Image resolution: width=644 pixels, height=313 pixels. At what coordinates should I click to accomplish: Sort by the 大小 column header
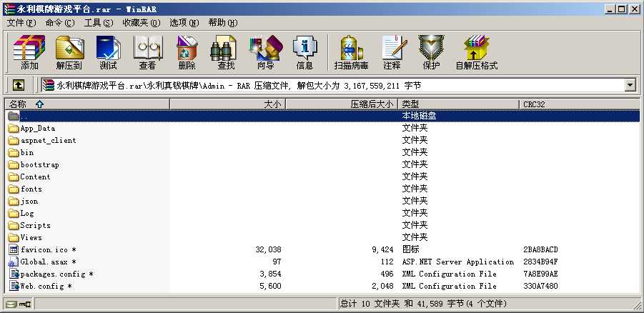point(227,104)
